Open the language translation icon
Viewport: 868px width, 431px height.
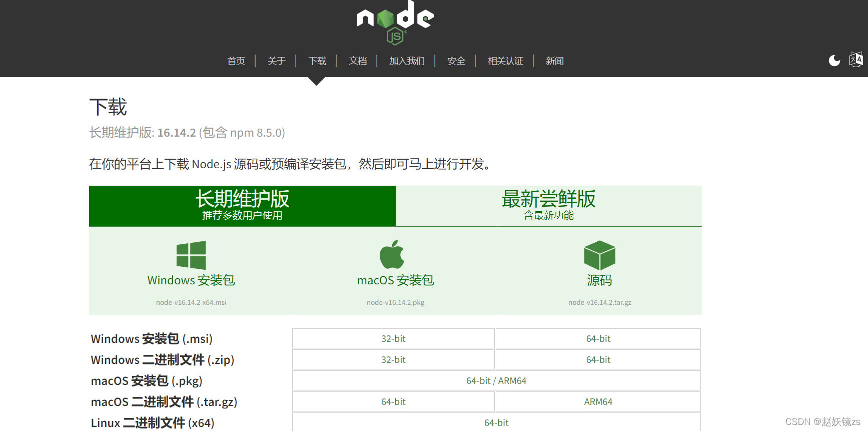coord(856,60)
